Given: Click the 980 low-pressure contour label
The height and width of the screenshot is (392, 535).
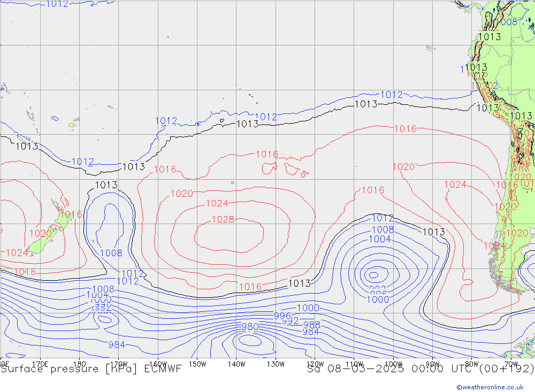Looking at the screenshot, I should (x=250, y=327).
